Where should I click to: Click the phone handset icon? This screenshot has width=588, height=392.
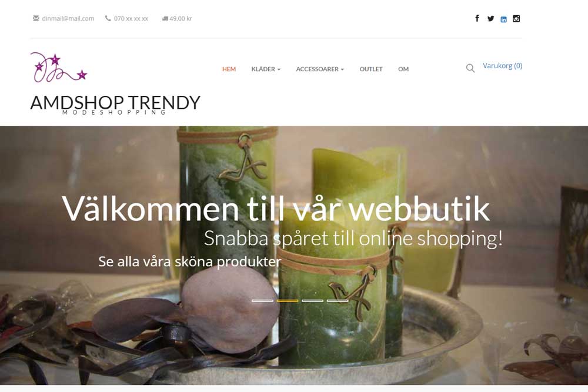tap(108, 18)
